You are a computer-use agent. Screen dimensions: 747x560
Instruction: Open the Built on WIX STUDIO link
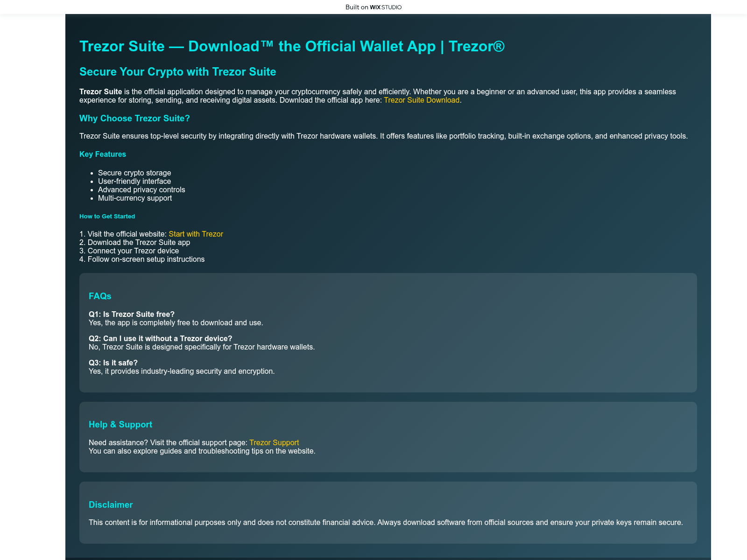[x=373, y=7]
